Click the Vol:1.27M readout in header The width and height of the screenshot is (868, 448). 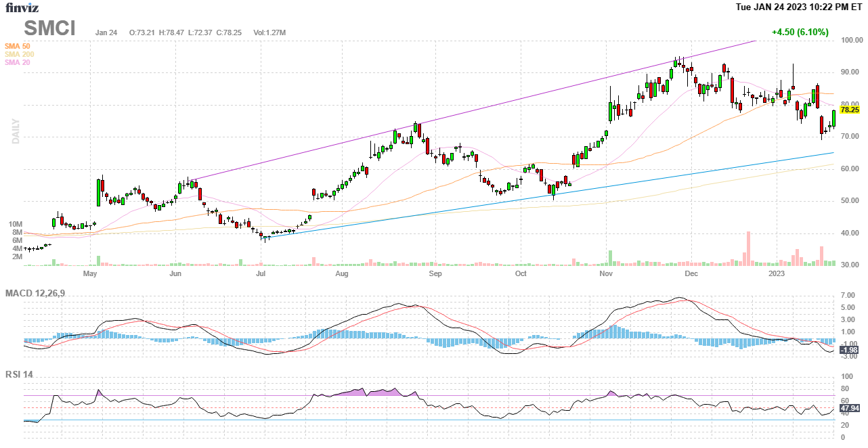[269, 32]
